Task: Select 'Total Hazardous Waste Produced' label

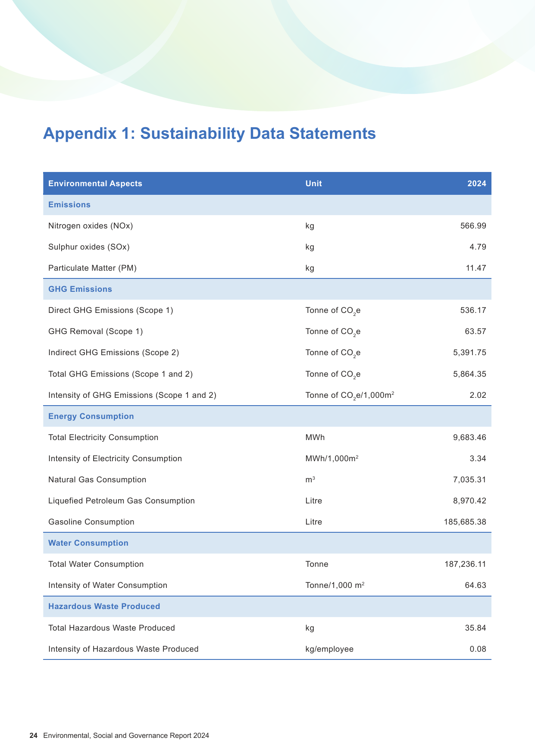Action: pos(112,628)
